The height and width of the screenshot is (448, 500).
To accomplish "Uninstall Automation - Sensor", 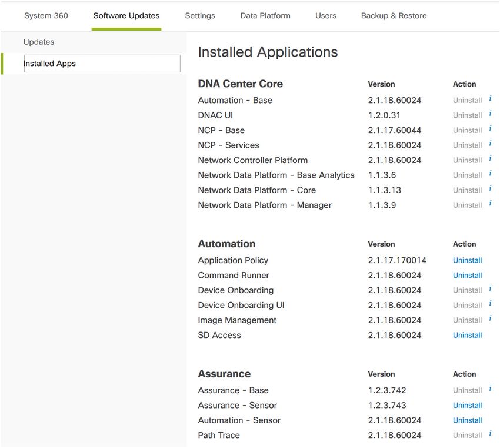I will point(467,420).
